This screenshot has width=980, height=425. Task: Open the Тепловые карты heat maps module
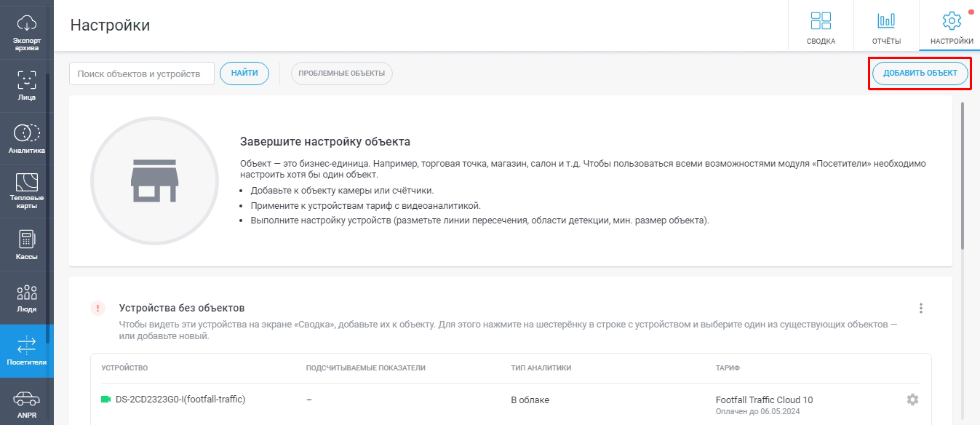pos(26,191)
